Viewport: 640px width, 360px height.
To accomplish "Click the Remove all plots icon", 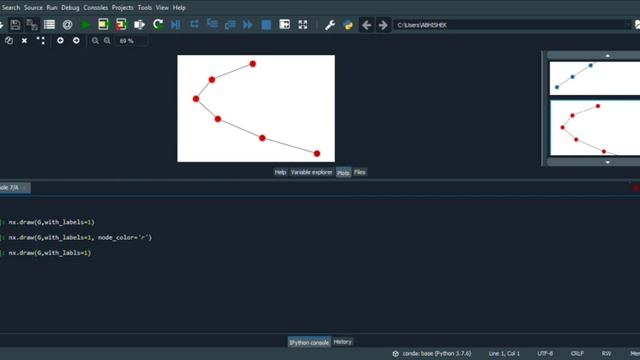I will 40,40.
